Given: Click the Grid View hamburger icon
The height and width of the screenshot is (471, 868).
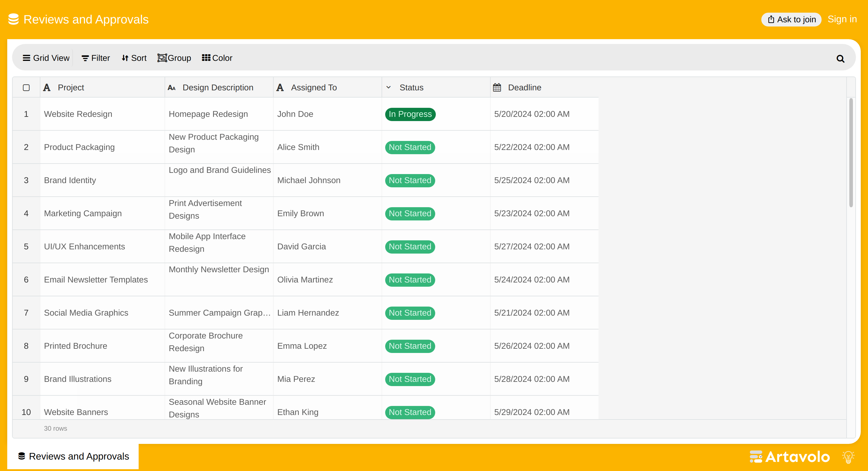Looking at the screenshot, I should [27, 58].
